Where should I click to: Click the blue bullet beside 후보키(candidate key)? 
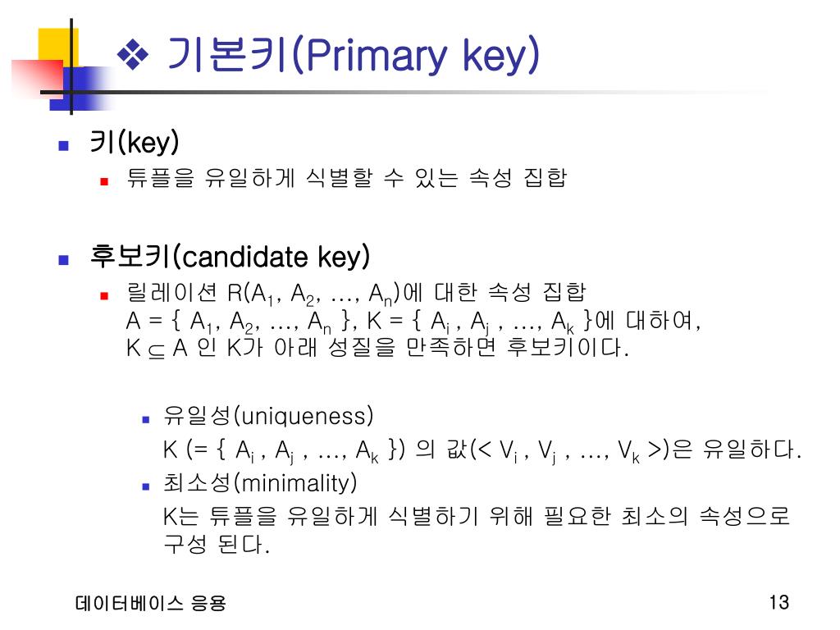coord(64,260)
